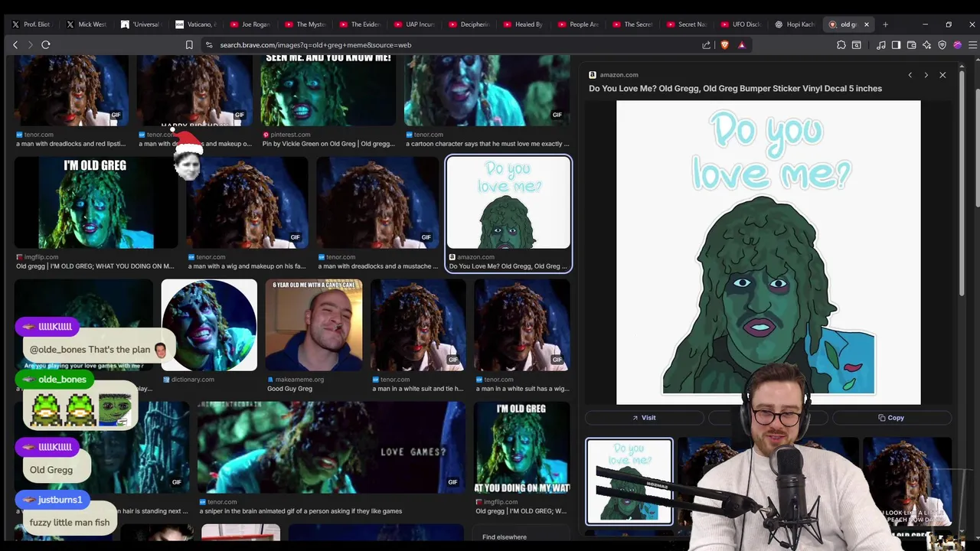The image size is (980, 551).
Task: Select I'M OLD GREG imgflip thumbnail
Action: pyautogui.click(x=95, y=203)
